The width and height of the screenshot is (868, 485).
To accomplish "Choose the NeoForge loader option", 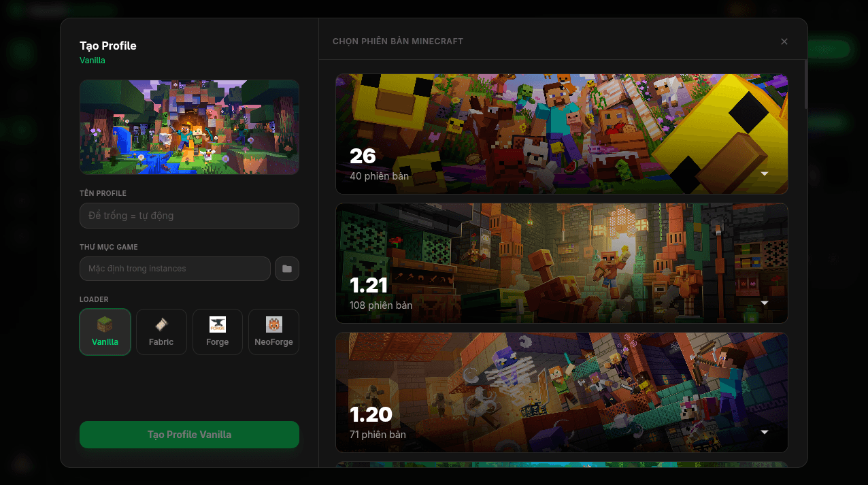I will click(273, 332).
